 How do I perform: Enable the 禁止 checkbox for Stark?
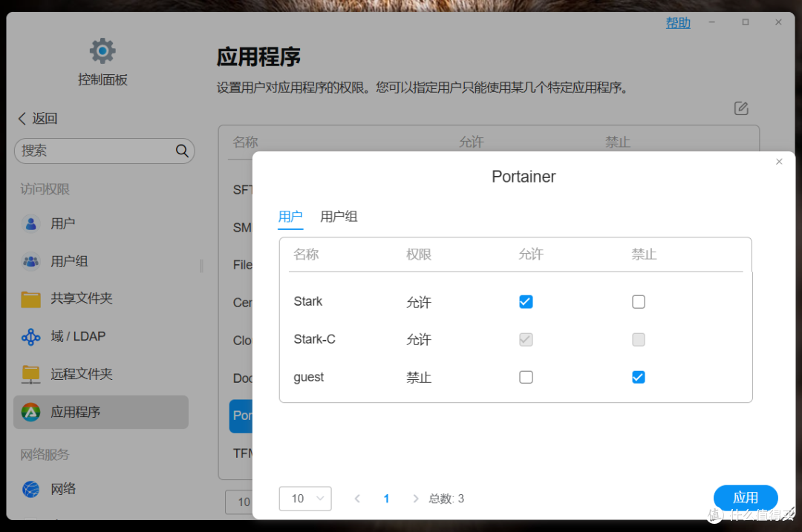(x=638, y=302)
